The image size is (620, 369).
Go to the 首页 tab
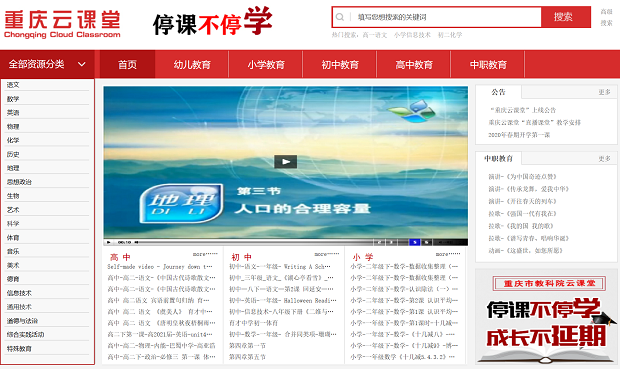pyautogui.click(x=127, y=64)
